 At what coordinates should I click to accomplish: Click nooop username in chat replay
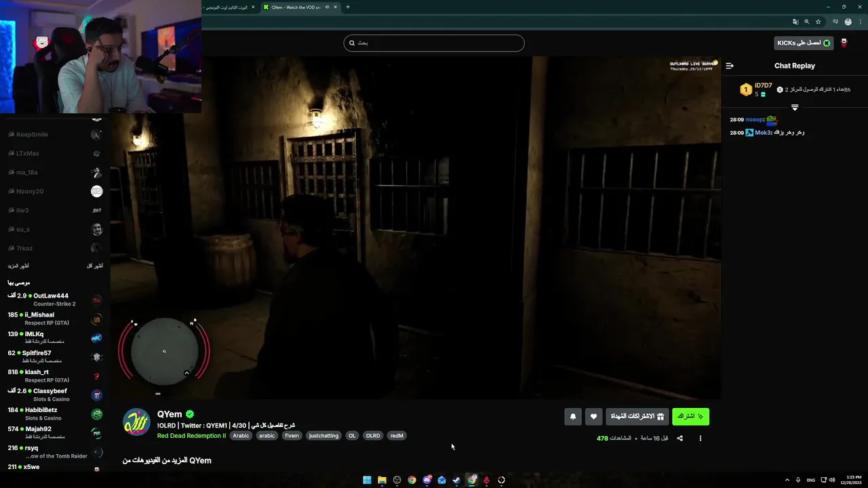(754, 119)
